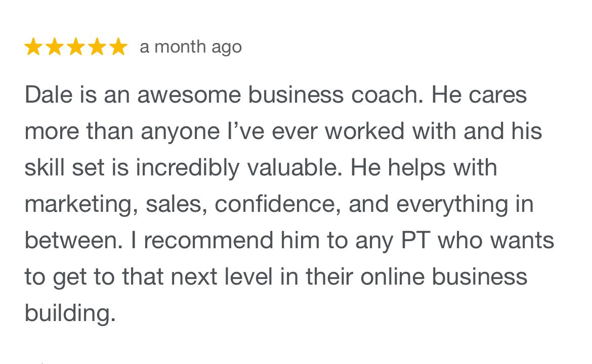Click the final word "building."
592x364 pixels.
(x=70, y=314)
